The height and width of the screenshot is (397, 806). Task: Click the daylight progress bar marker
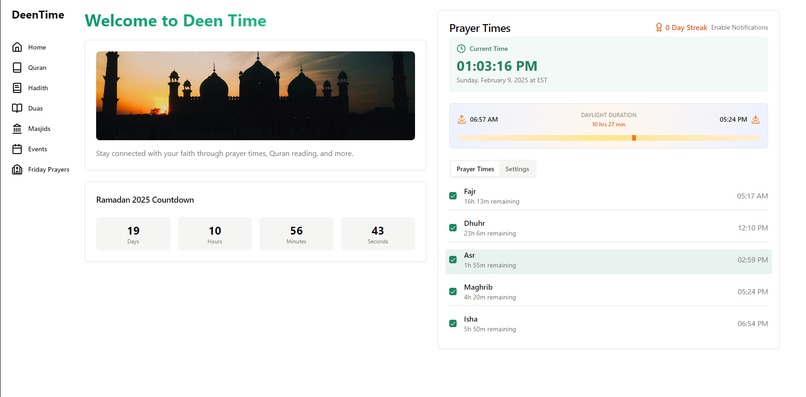(x=634, y=138)
